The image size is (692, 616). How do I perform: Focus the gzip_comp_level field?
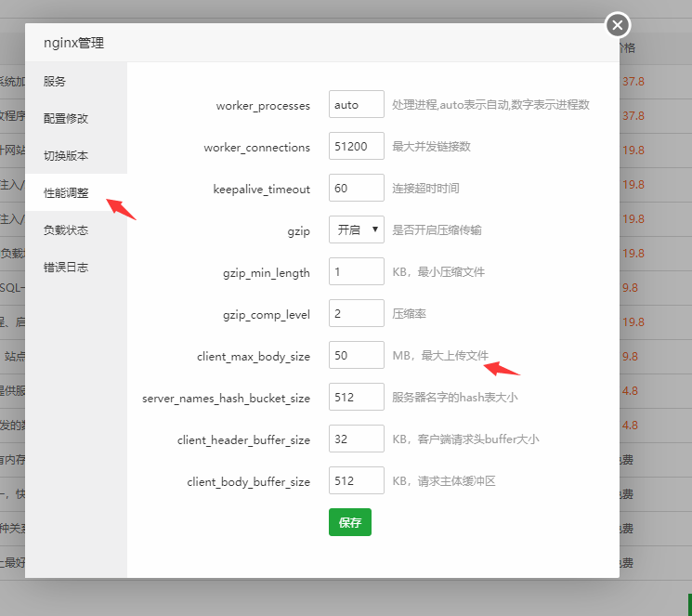[x=356, y=313]
